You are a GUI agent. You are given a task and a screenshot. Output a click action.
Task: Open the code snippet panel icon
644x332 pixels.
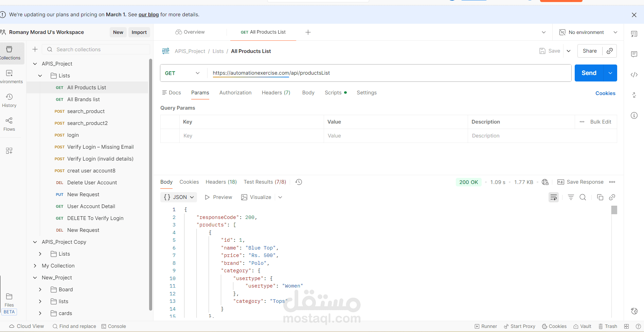[x=634, y=75]
